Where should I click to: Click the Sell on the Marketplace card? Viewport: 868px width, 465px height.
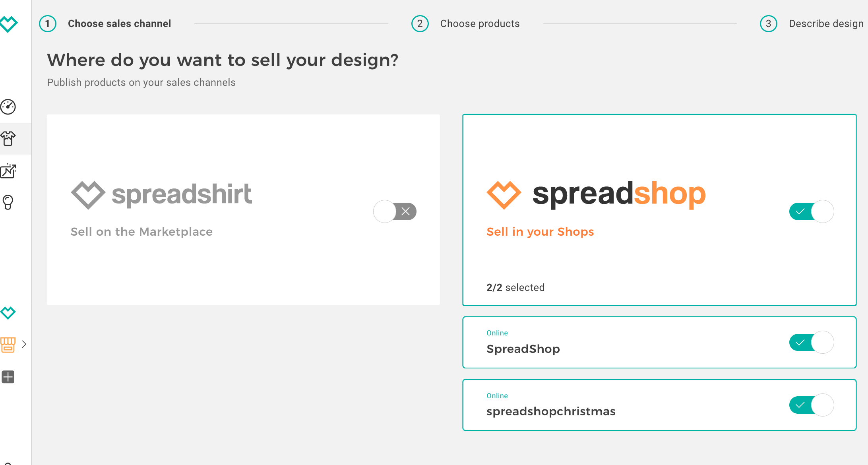pos(243,262)
